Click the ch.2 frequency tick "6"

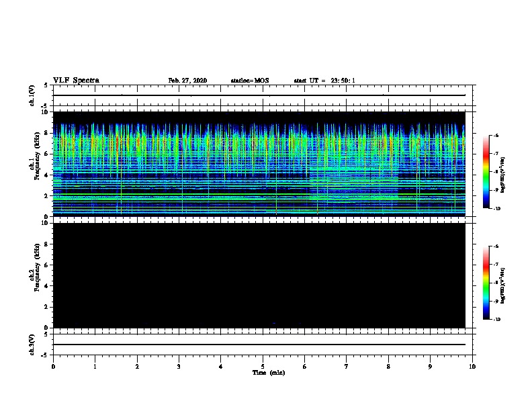tap(47, 265)
